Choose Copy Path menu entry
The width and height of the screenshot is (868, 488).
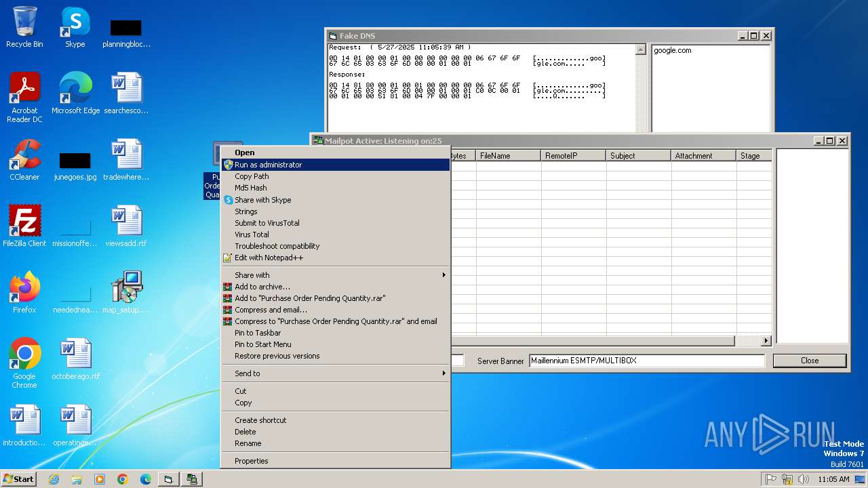(x=335, y=176)
